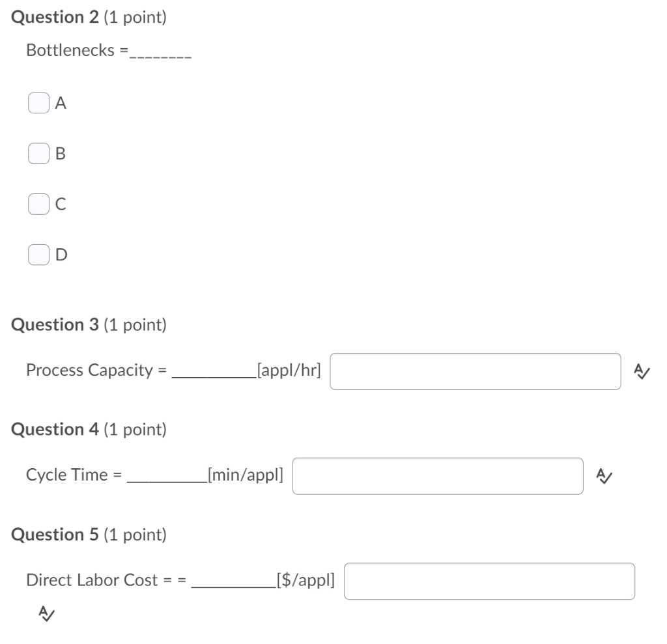Check the checkbox for option B
The image size is (667, 644).
click(38, 152)
